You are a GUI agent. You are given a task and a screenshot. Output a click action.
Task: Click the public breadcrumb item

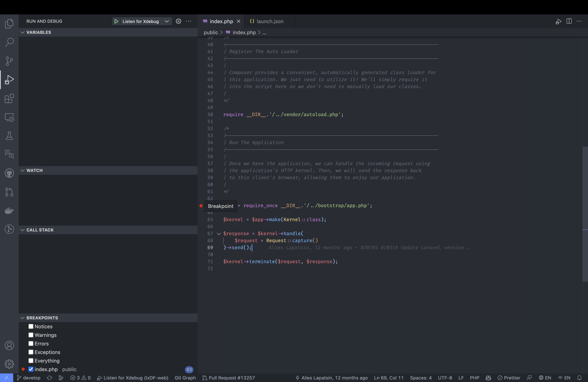pos(211,32)
